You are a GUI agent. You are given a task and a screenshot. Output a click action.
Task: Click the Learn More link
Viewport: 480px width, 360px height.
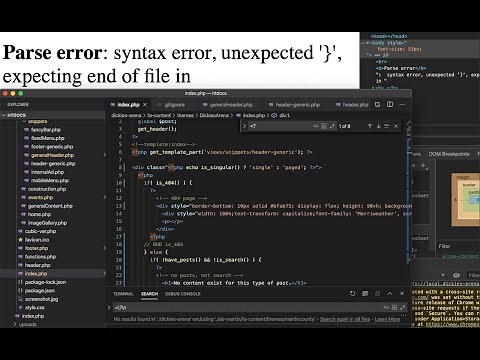click(387, 319)
